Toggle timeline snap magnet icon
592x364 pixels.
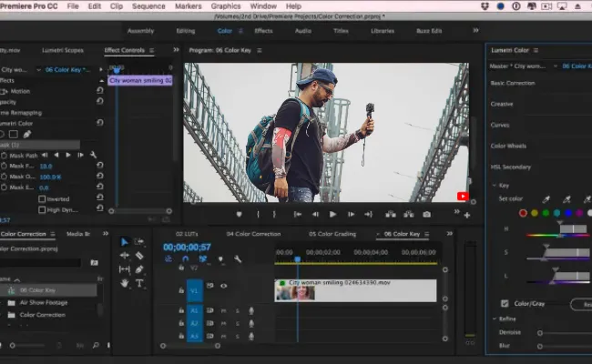click(x=186, y=259)
